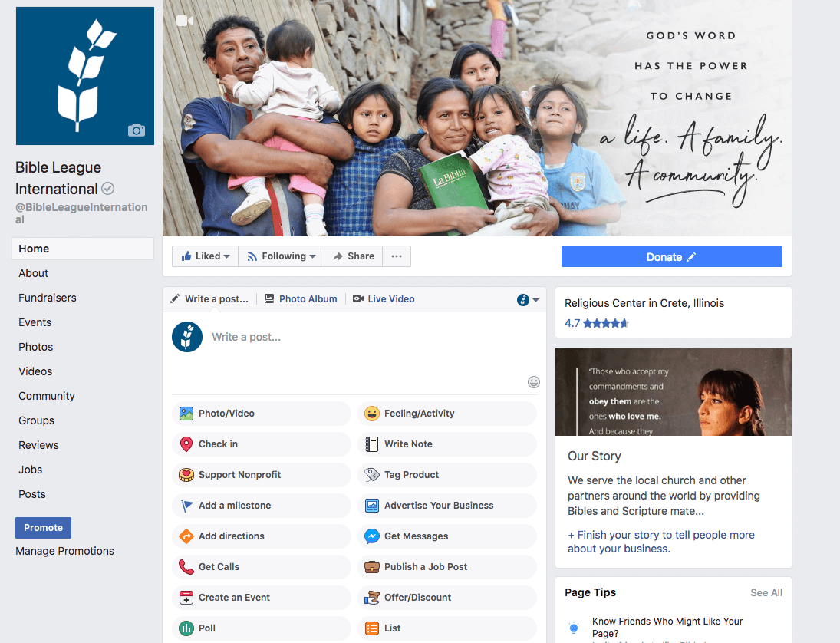Select the Photo/Video post option

coord(262,414)
